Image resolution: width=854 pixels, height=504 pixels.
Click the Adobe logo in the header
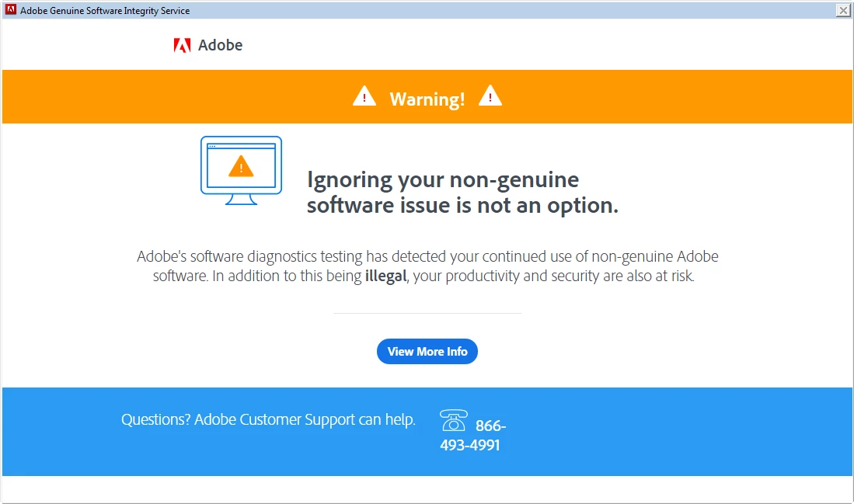tap(182, 45)
